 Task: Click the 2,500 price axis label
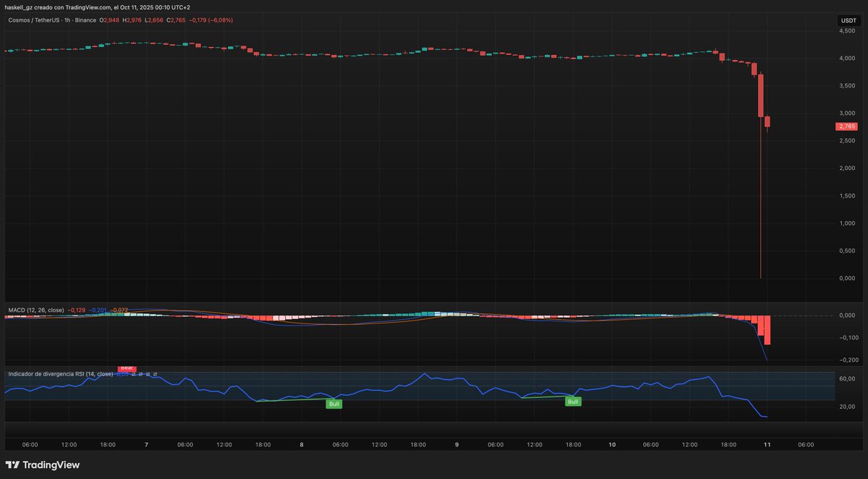847,140
